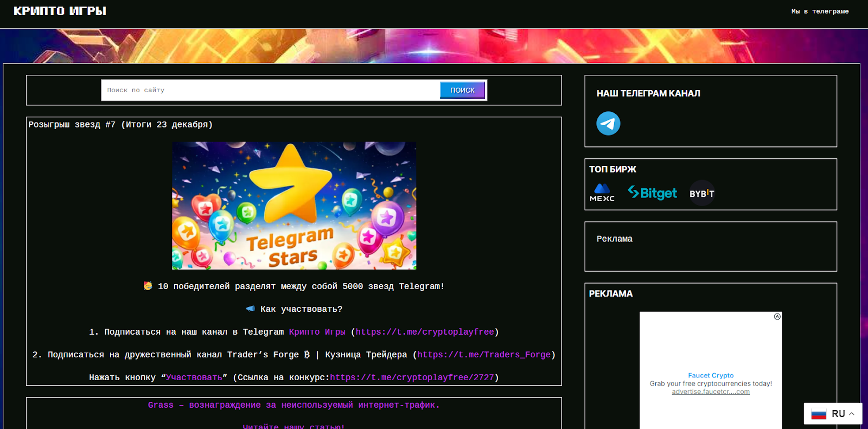
Task: Open the Grass reward article link
Action: point(294,405)
